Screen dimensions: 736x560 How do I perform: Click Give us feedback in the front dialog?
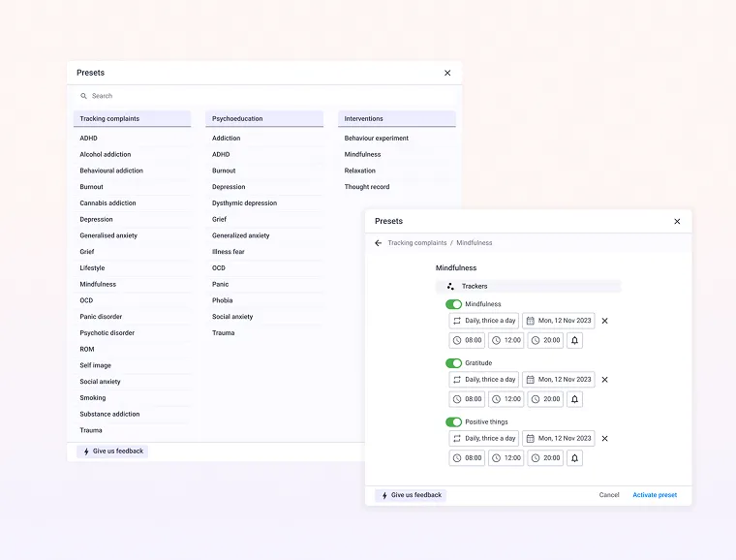pyautogui.click(x=411, y=495)
